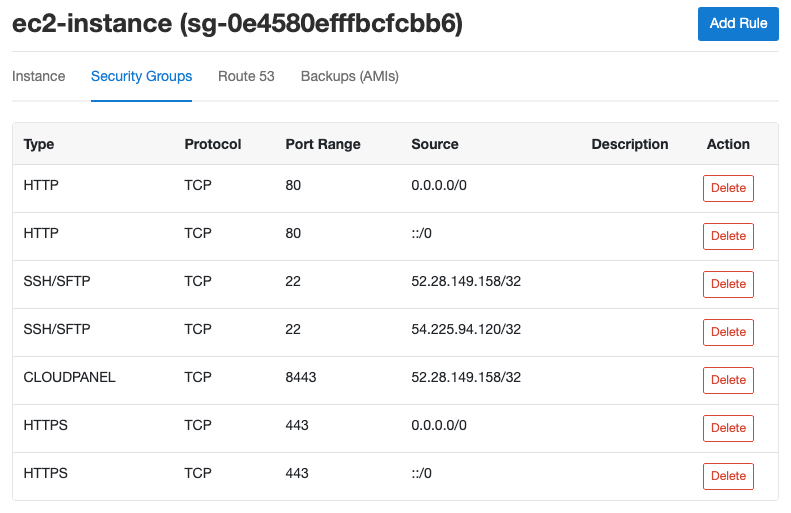
Task: Delete SSH/SFTP rule for 54.225.94.120/32
Action: [728, 332]
